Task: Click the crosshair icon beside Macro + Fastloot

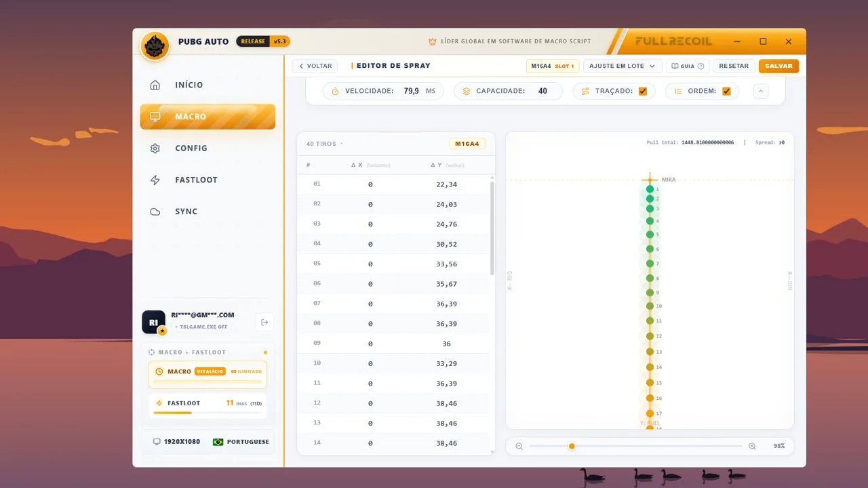Action: (x=152, y=352)
